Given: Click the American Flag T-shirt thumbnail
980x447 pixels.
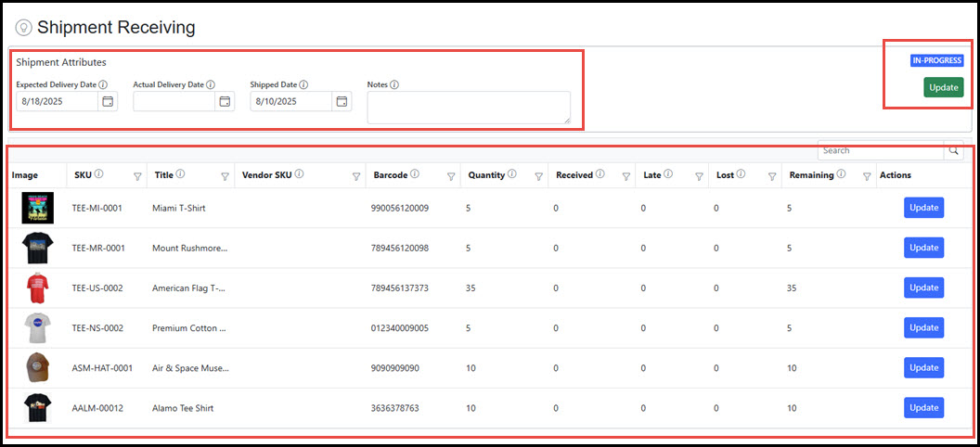Looking at the screenshot, I should 38,288.
